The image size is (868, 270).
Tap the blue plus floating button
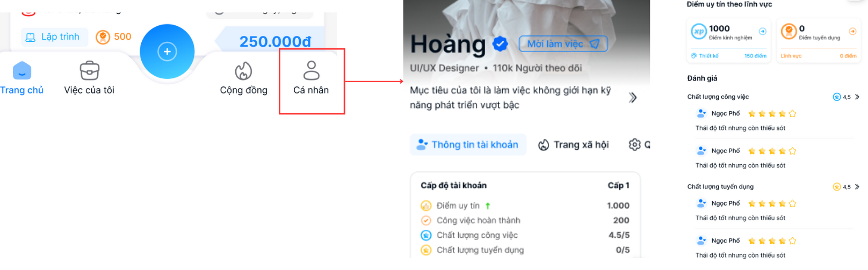pyautogui.click(x=167, y=52)
